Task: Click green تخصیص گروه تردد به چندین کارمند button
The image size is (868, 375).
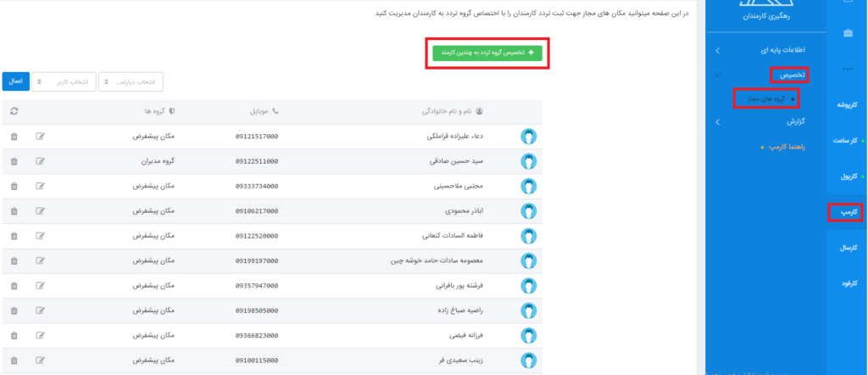Action: click(x=487, y=53)
